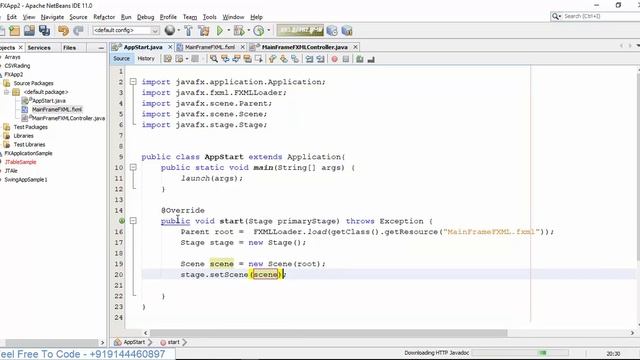Click the Debug Project toolbar icon
640x360 pixels.
click(x=239, y=31)
